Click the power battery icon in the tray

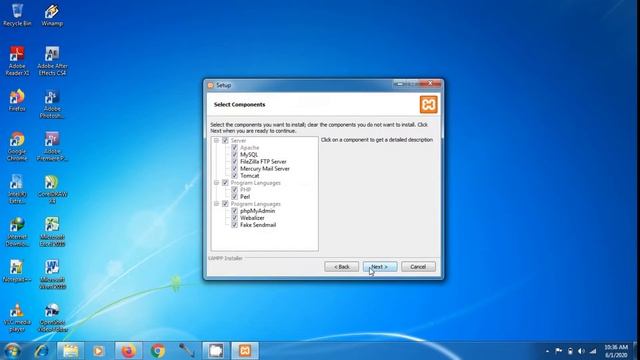pos(570,351)
